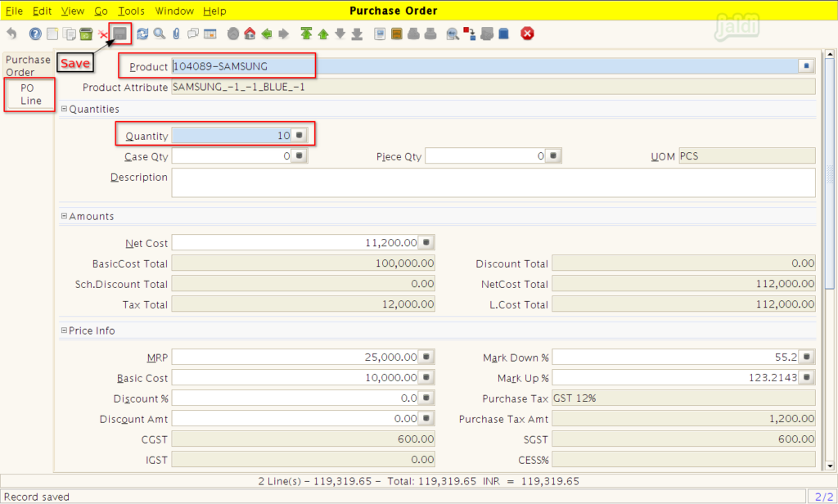Open record lookup with the magnifier icon
This screenshot has width=838, height=504.
pyautogui.click(x=160, y=34)
